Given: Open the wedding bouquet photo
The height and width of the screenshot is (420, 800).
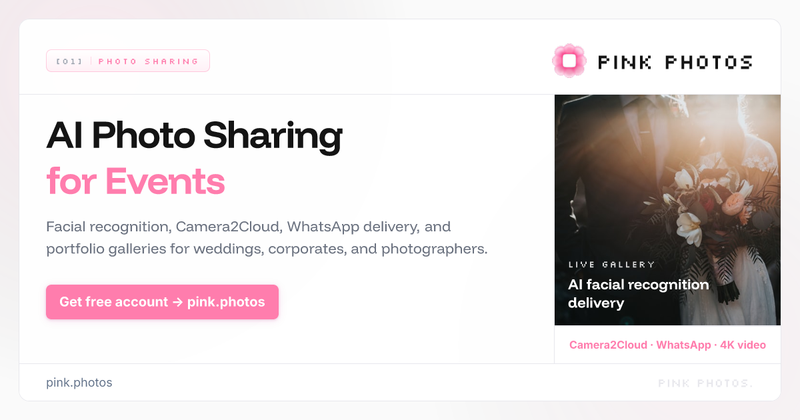Looking at the screenshot, I should coord(667,210).
